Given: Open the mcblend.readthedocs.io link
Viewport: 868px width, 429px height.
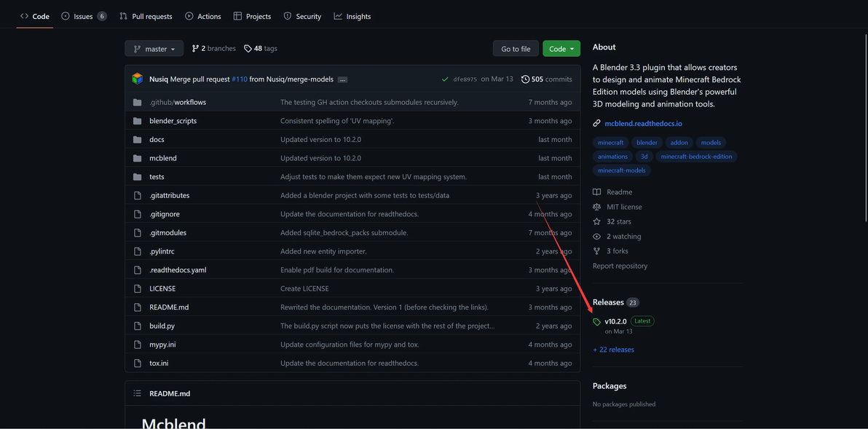Looking at the screenshot, I should click(x=643, y=124).
